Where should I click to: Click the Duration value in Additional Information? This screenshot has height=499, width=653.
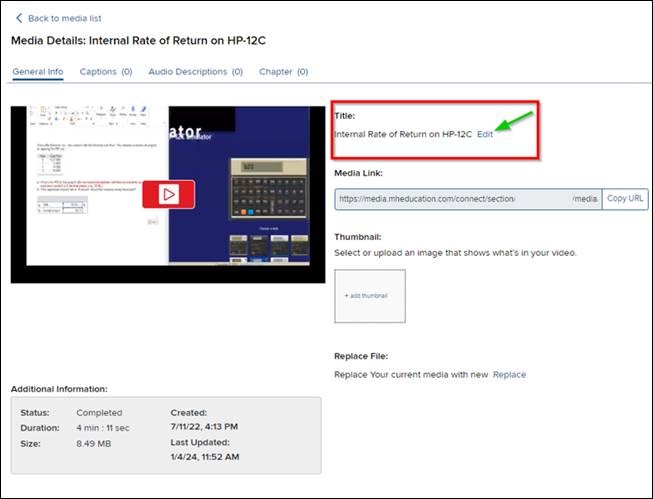[x=103, y=428]
